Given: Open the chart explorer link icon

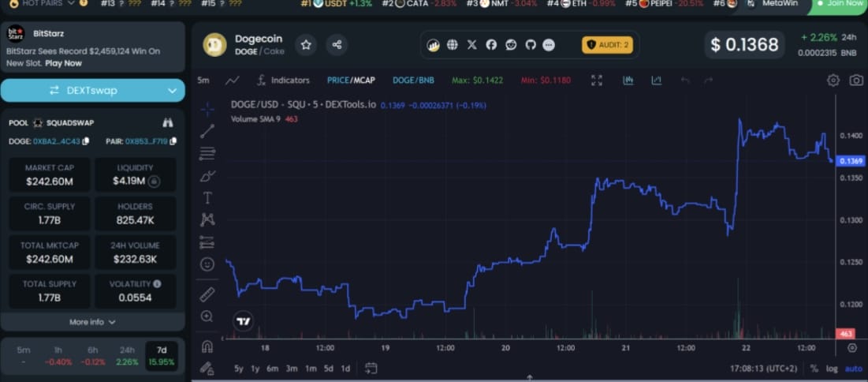Looking at the screenshot, I should click(x=433, y=45).
